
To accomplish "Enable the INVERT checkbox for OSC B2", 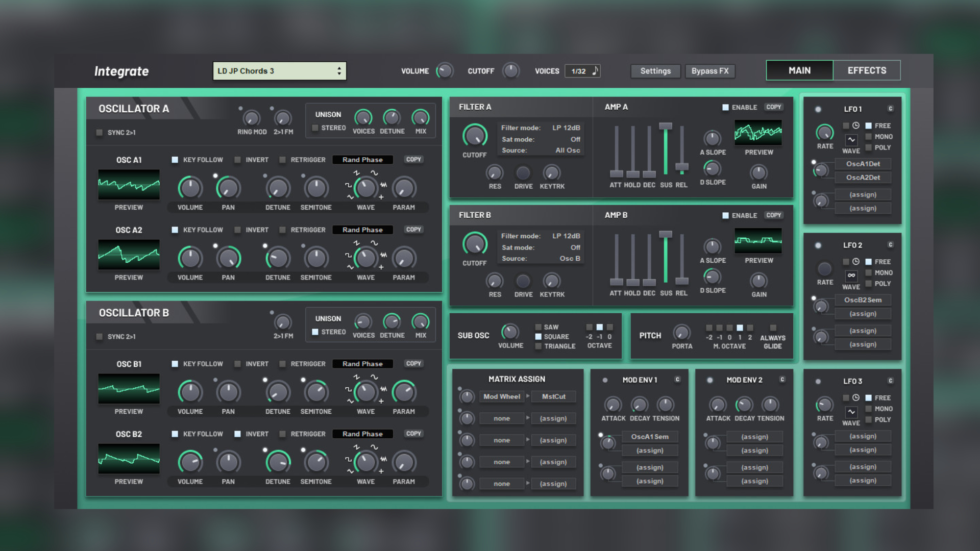I will pos(238,434).
